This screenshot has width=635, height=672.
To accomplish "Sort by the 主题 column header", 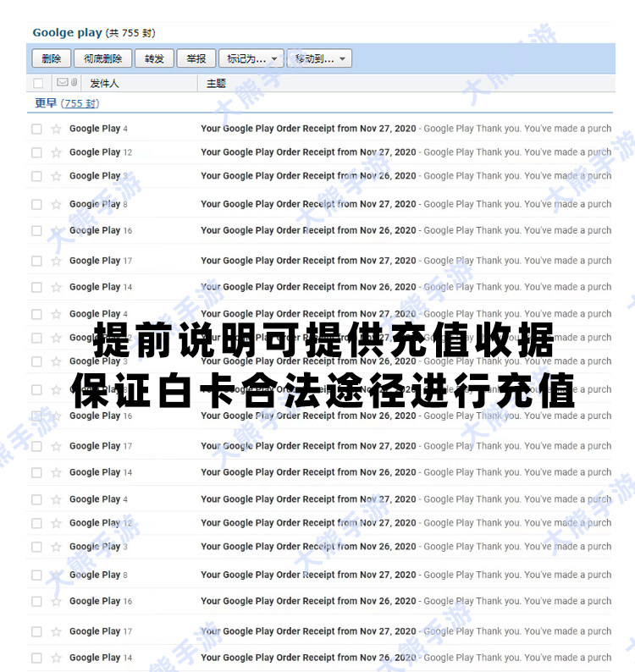I will [216, 83].
